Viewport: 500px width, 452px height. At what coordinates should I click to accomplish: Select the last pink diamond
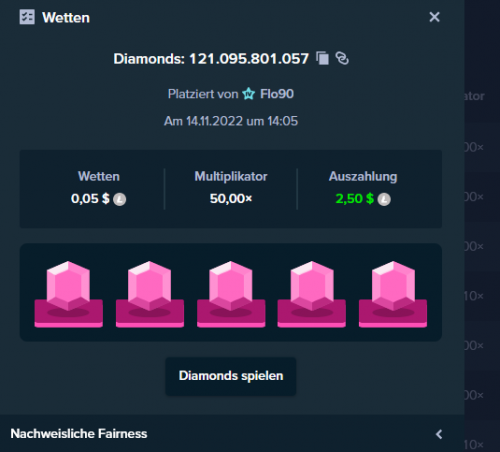(393, 294)
